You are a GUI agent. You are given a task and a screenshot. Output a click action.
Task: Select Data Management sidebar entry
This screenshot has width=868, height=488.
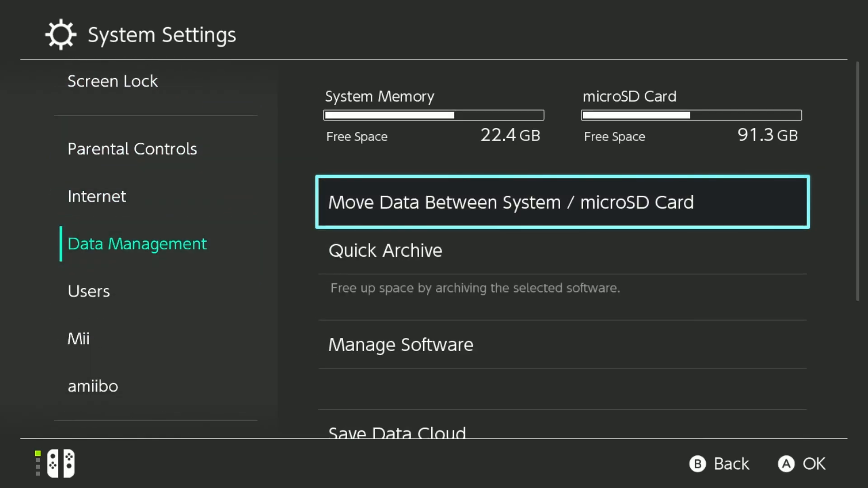tap(137, 244)
